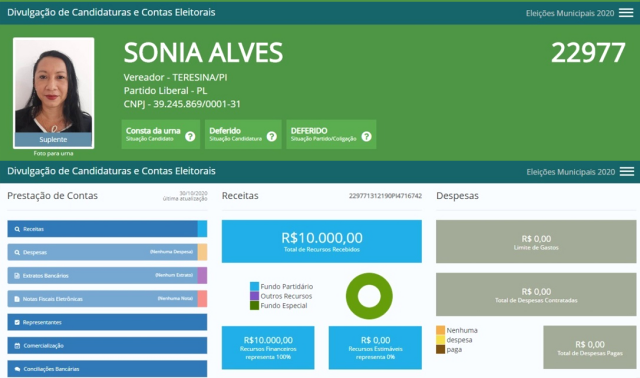Click the Deferido Situação Candidatura button

[243, 134]
